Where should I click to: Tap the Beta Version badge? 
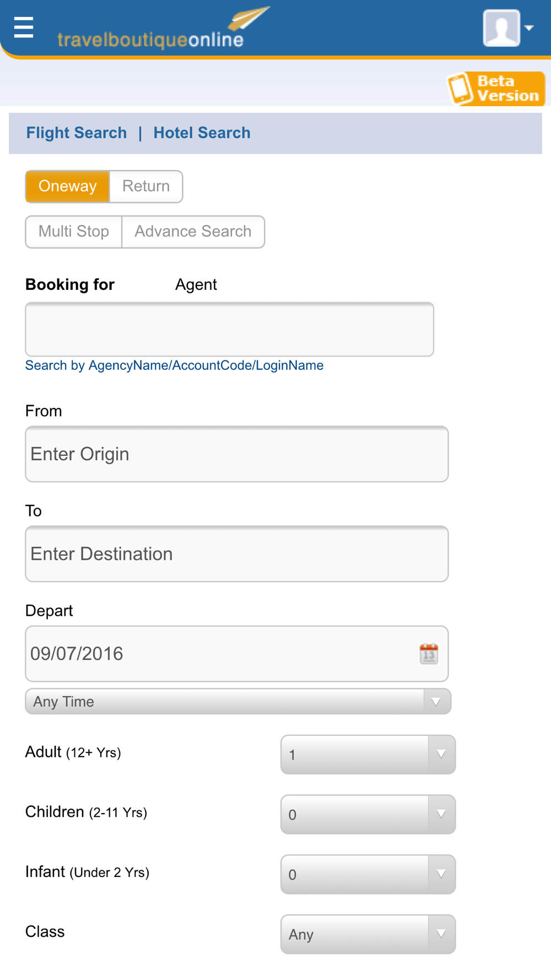[496, 88]
